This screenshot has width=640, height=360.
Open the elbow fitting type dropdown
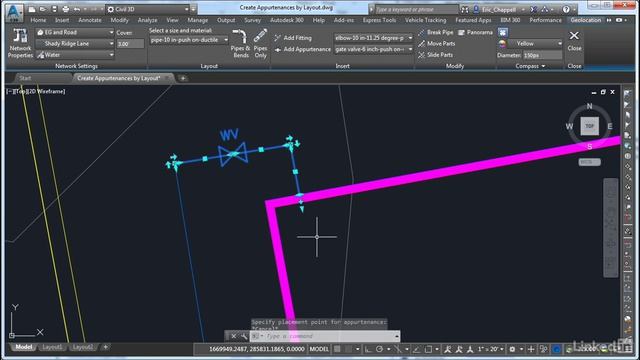tap(373, 38)
